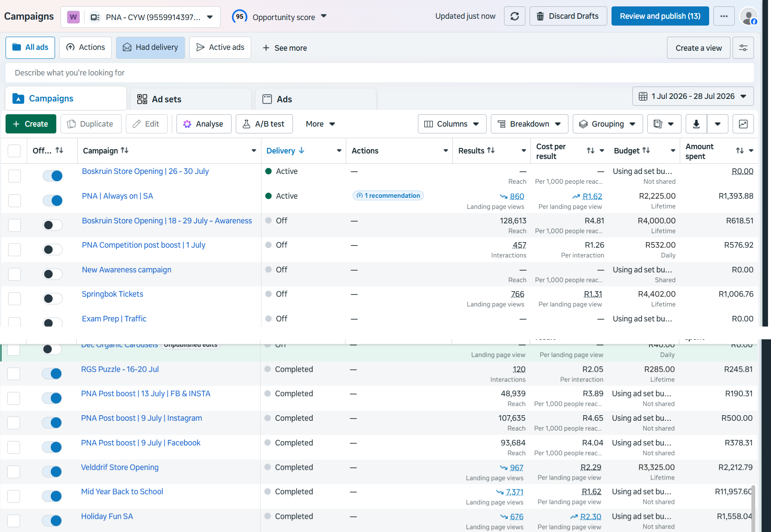Click the Breakdown icon
The width and height of the screenshot is (771, 532).
[x=502, y=124]
